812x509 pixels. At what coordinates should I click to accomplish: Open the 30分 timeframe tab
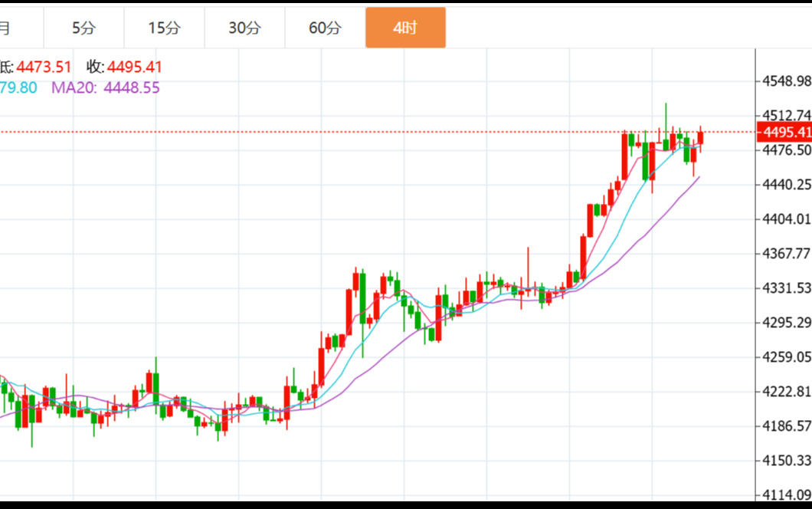pos(244,28)
